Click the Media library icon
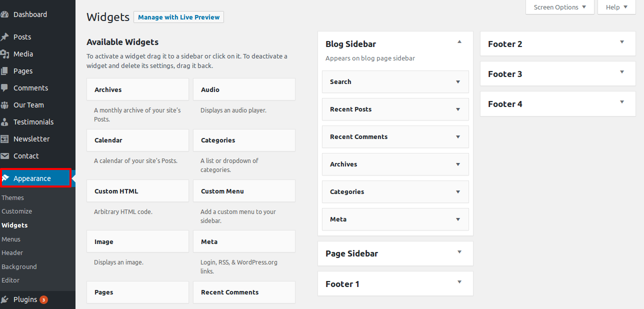 click(5, 54)
